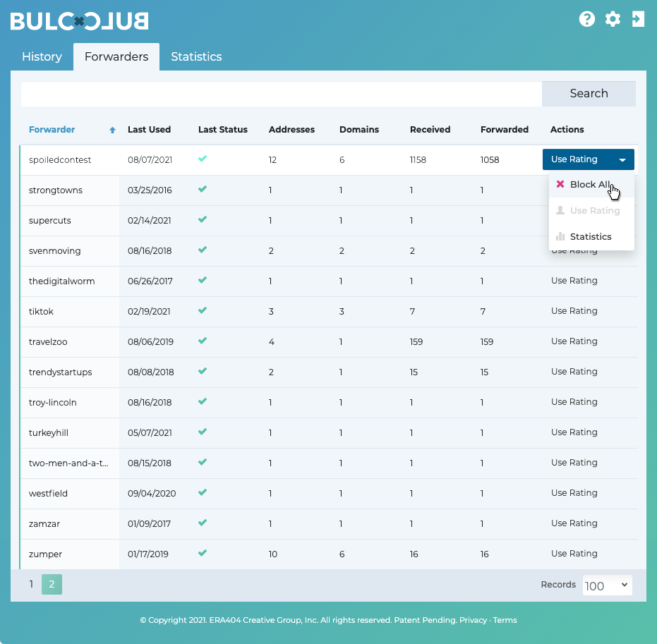The image size is (657, 644).
Task: Open zumper Use Rating action
Action: click(x=574, y=554)
